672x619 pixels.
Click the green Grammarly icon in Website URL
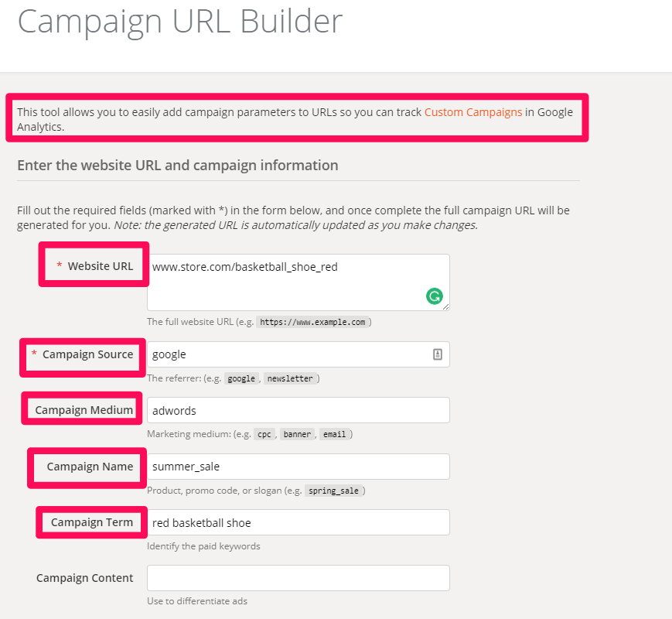[435, 296]
